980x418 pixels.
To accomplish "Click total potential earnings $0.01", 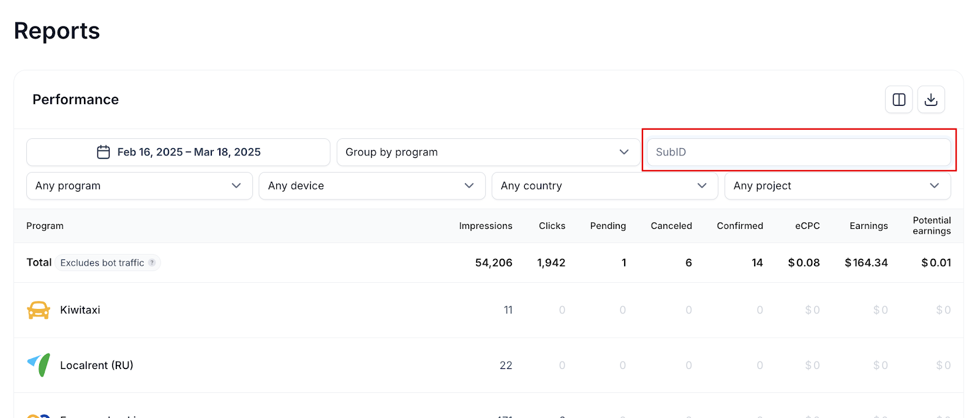I will 936,263.
